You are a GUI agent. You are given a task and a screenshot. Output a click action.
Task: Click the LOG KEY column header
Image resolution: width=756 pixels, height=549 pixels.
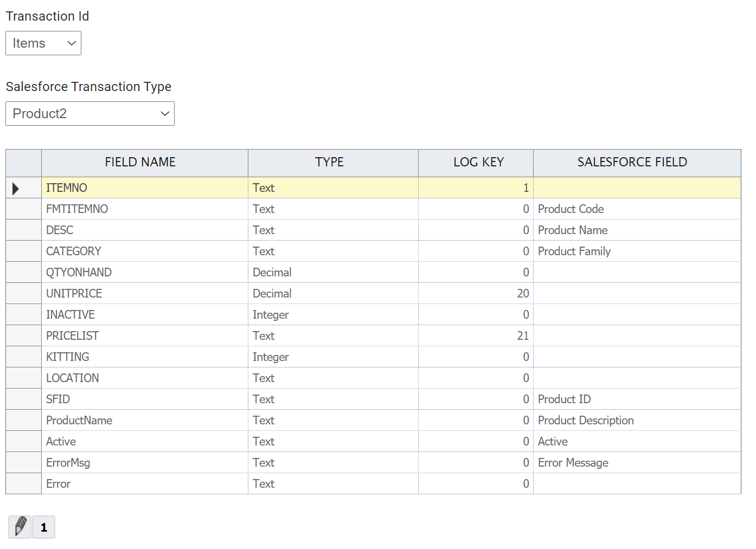coord(478,162)
